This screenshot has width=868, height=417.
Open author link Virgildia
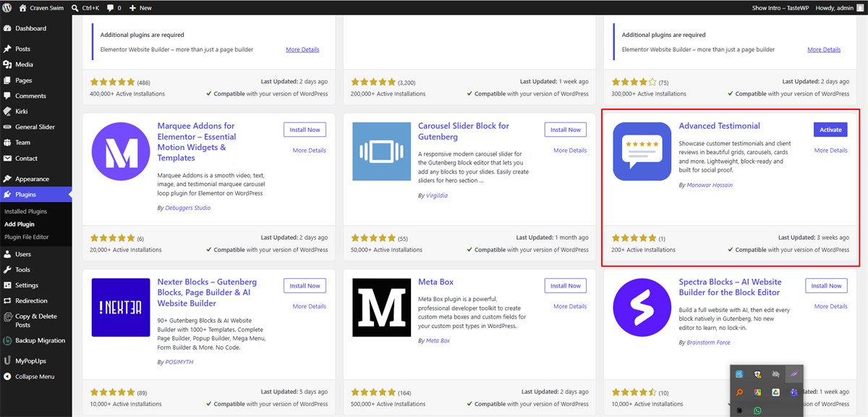pyautogui.click(x=438, y=195)
